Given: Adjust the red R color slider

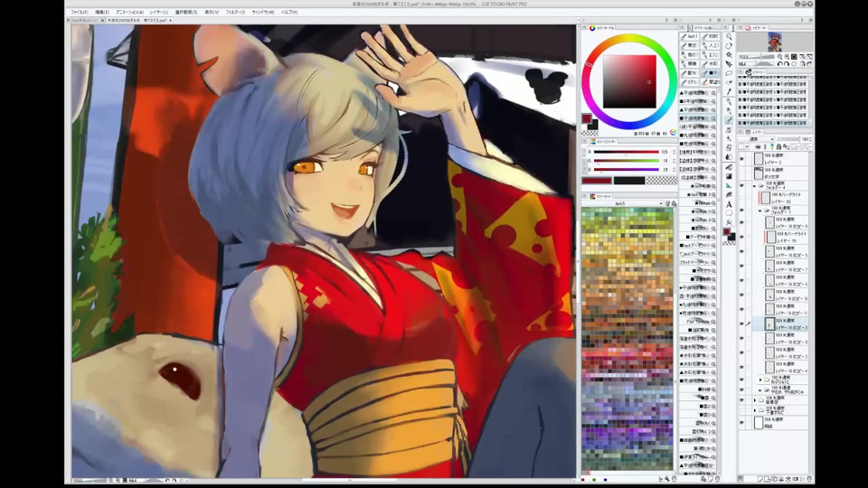Looking at the screenshot, I should tap(626, 152).
